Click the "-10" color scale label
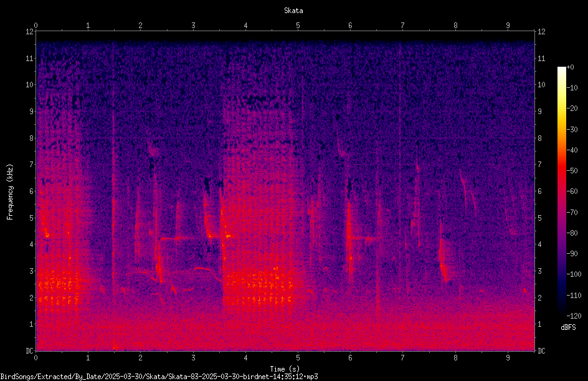588x381 pixels. 572,88
